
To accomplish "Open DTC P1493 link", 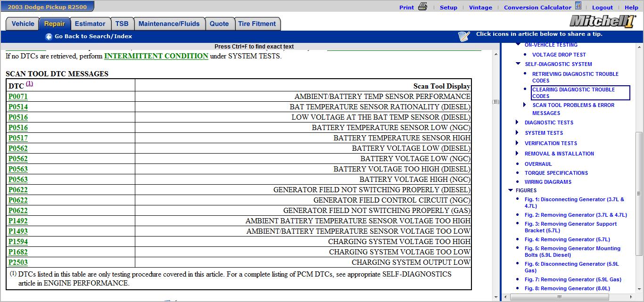I will [x=18, y=231].
